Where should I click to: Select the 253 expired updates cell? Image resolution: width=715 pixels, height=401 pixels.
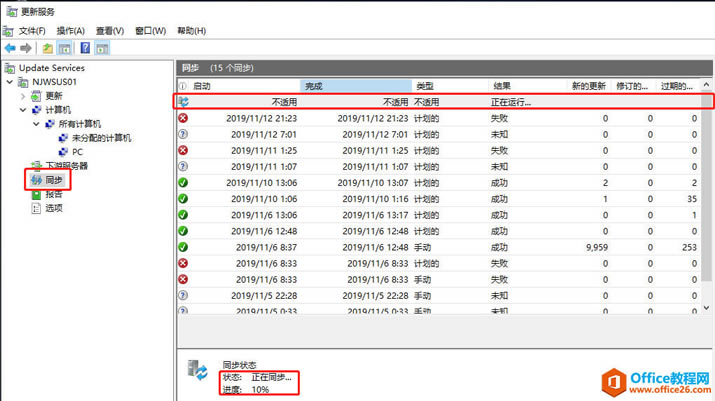[x=689, y=247]
